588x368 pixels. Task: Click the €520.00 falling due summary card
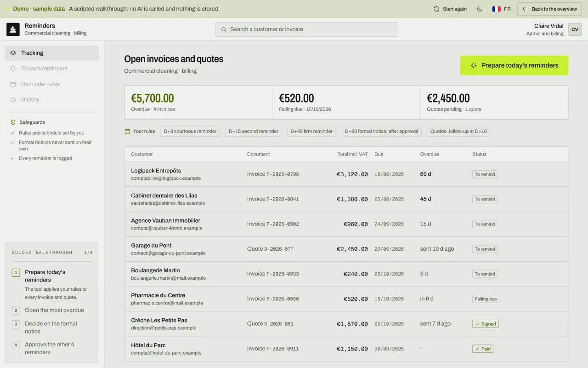(346, 102)
